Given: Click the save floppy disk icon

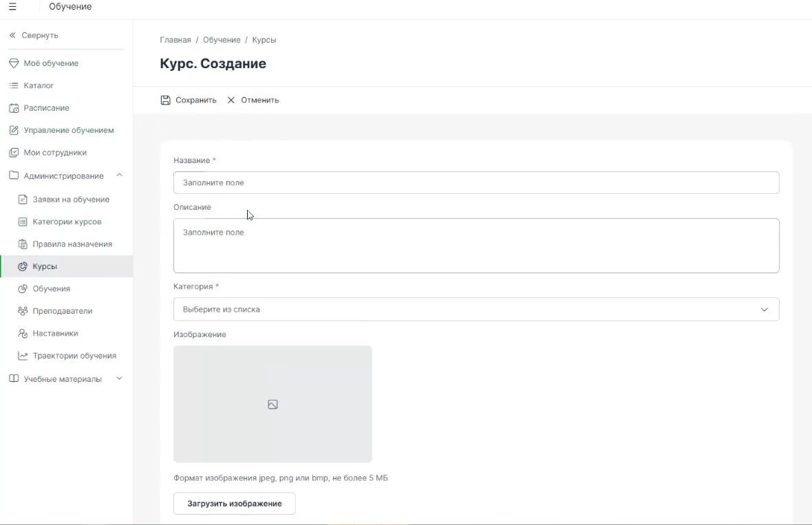Looking at the screenshot, I should click(166, 100).
